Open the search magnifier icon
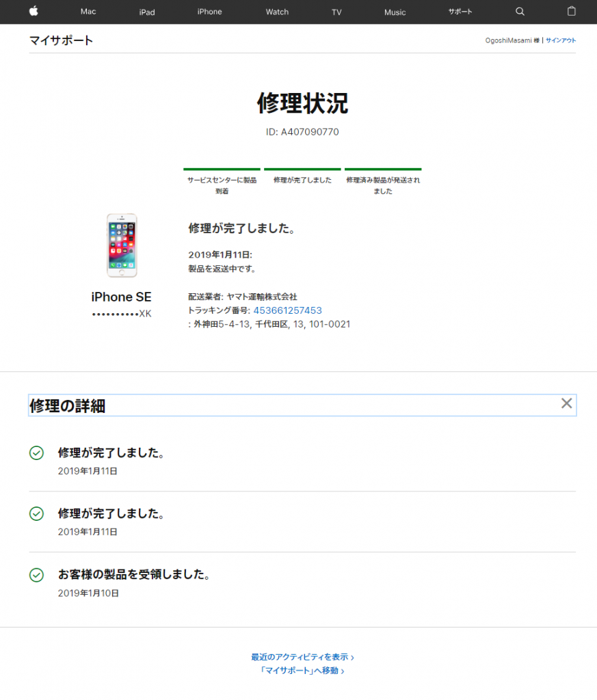The height and width of the screenshot is (700, 597). point(520,12)
